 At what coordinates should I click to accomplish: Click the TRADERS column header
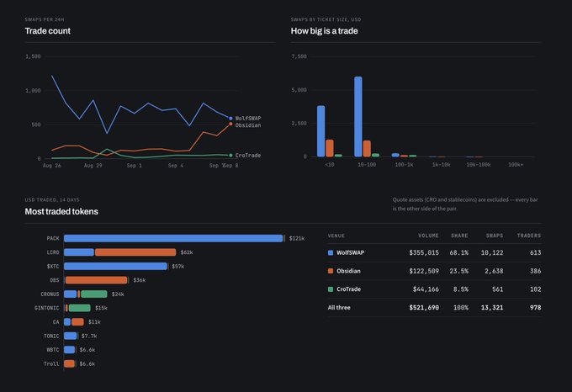click(x=529, y=236)
